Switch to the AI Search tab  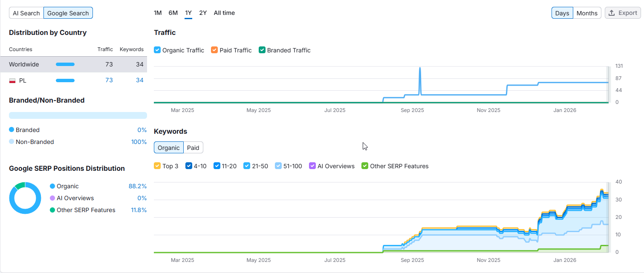coord(26,13)
